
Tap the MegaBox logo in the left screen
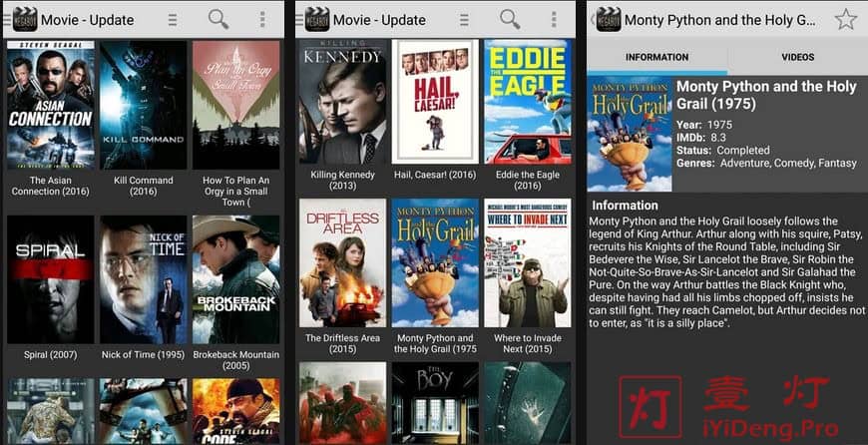click(x=20, y=19)
